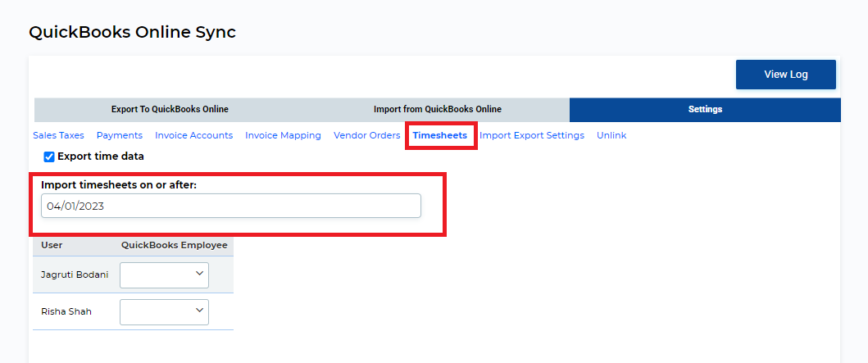868x363 pixels.
Task: Click the 'Export time data' label
Action: pyautogui.click(x=101, y=157)
